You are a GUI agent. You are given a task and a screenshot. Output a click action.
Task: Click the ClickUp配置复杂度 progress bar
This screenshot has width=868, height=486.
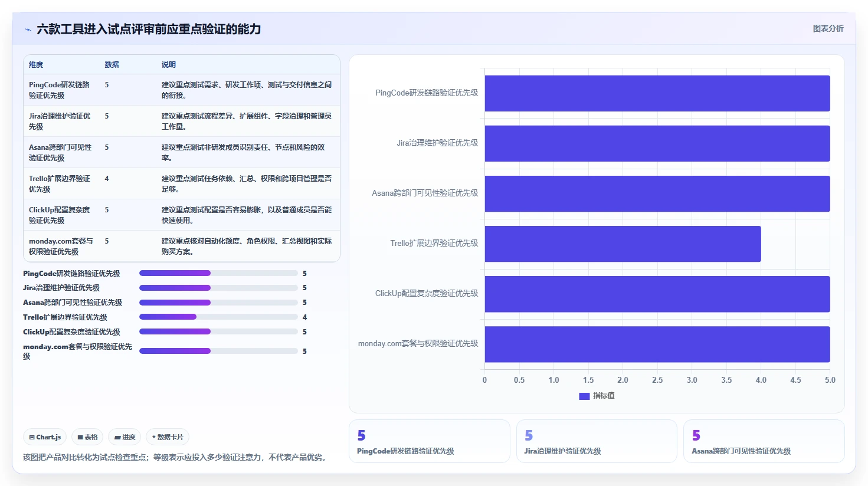click(218, 331)
